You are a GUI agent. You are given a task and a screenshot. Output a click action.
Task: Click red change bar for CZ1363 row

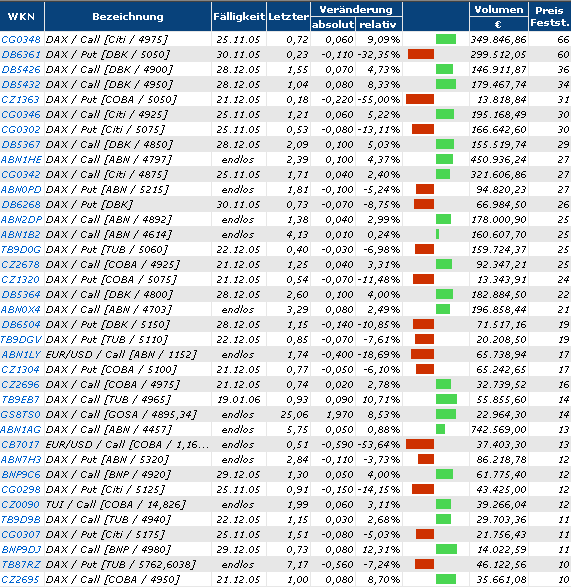point(420,99)
